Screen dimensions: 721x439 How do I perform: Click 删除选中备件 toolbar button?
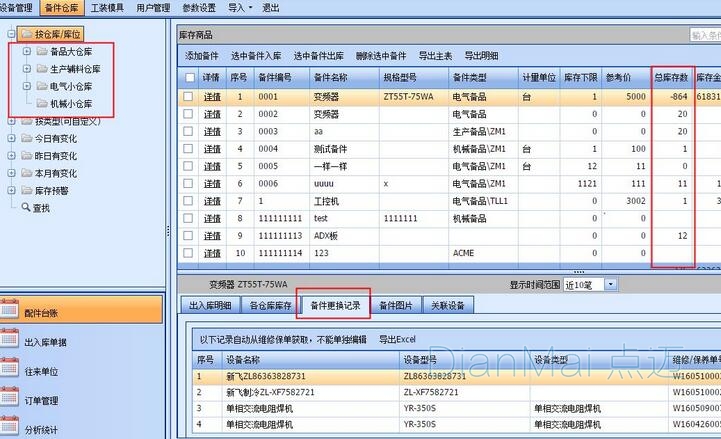tap(381, 56)
